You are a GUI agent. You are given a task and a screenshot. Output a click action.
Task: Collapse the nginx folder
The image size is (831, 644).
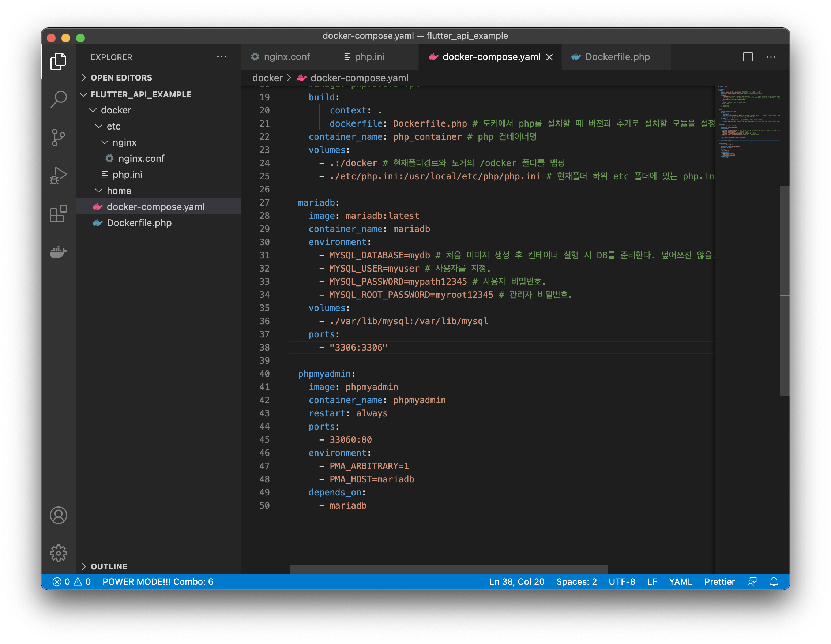tap(124, 142)
